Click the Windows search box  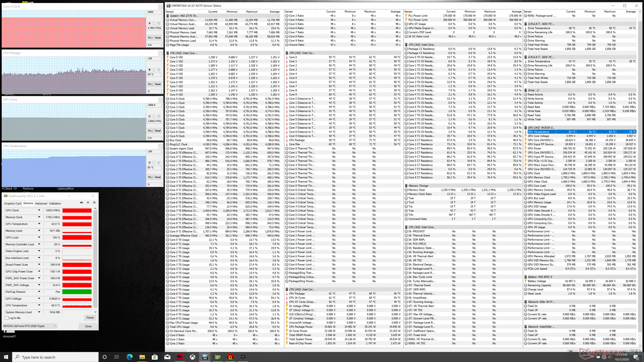55,357
